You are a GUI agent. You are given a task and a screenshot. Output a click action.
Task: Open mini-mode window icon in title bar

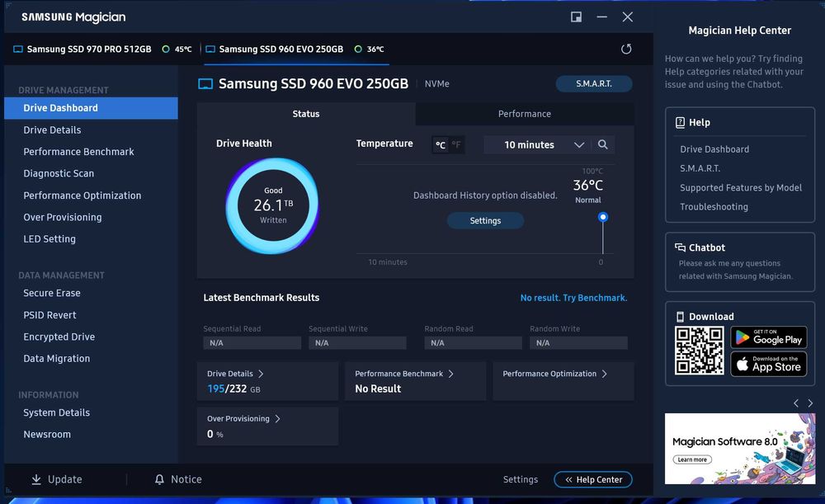[576, 16]
